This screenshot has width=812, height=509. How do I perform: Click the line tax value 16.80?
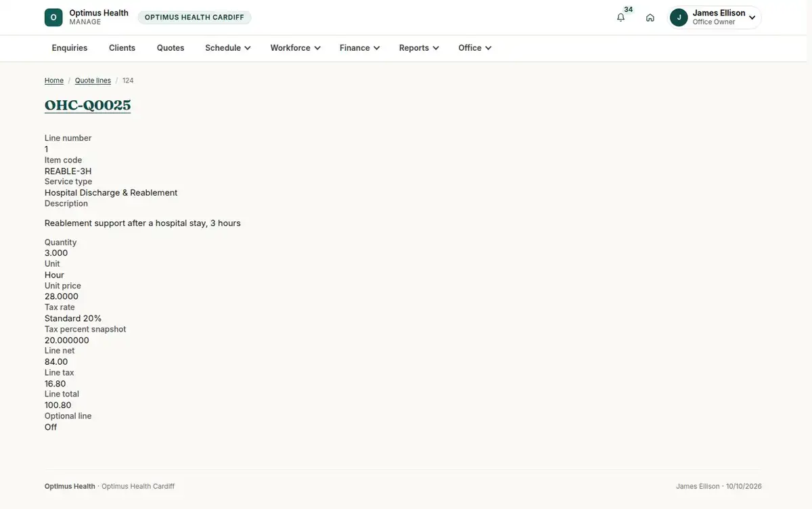click(x=55, y=384)
